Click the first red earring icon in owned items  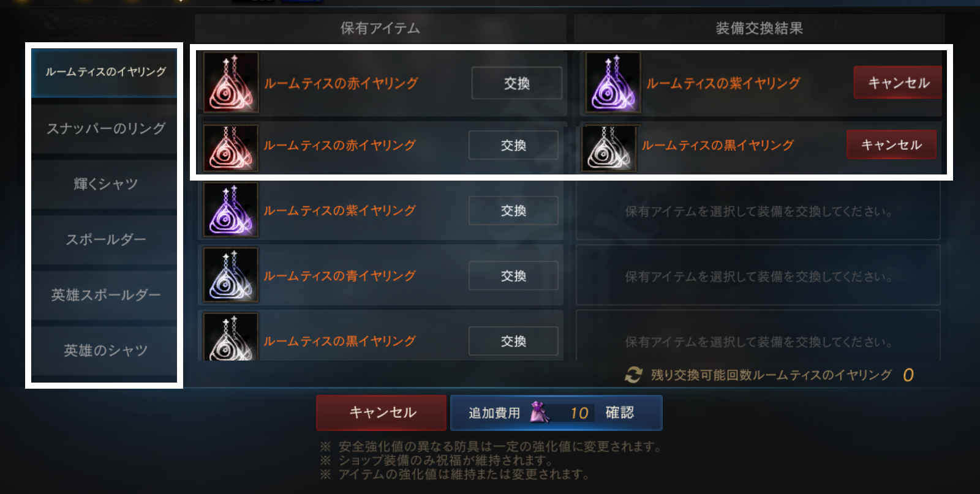(x=231, y=83)
